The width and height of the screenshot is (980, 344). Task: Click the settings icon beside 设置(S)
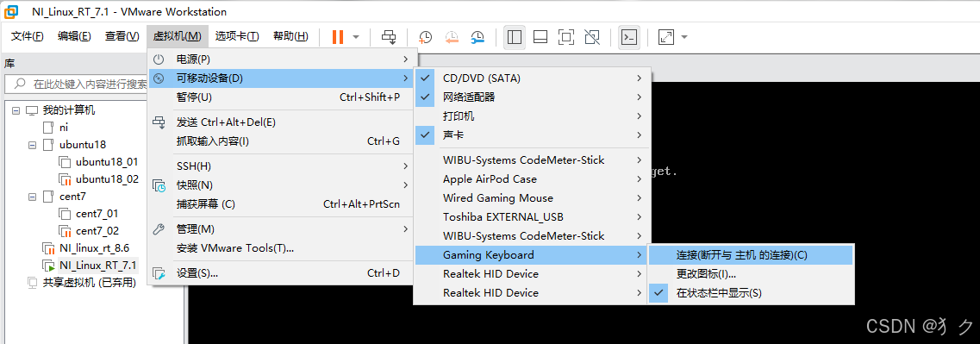tap(159, 273)
